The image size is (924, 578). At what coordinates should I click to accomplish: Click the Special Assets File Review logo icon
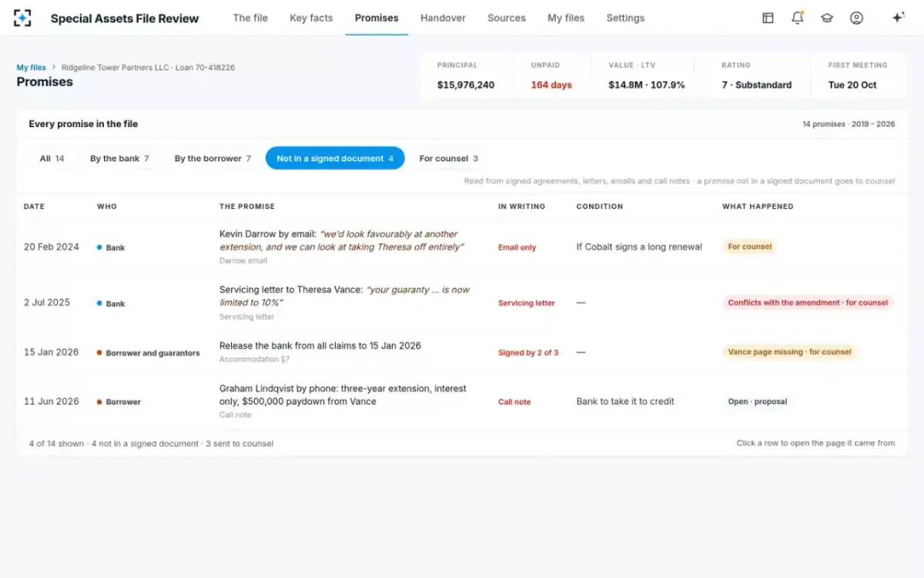pos(22,18)
